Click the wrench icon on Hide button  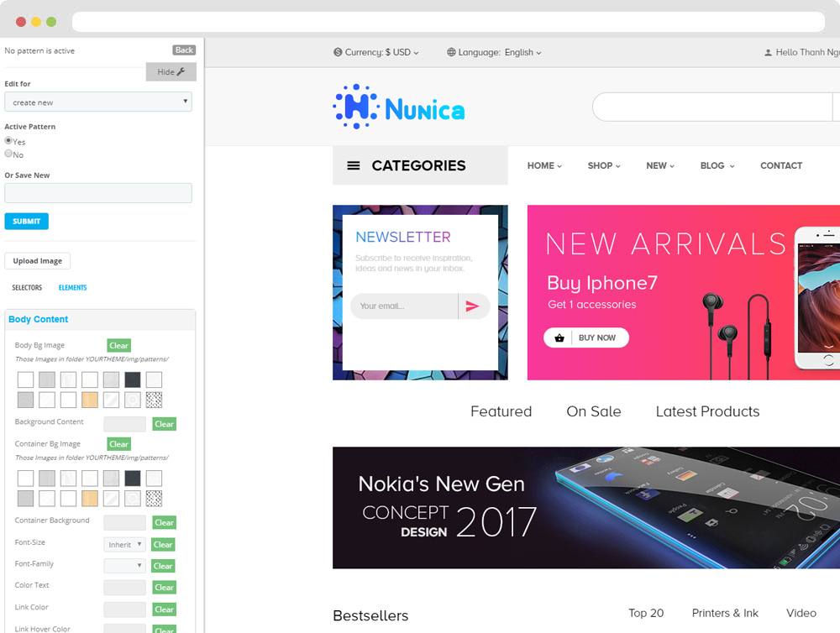181,71
